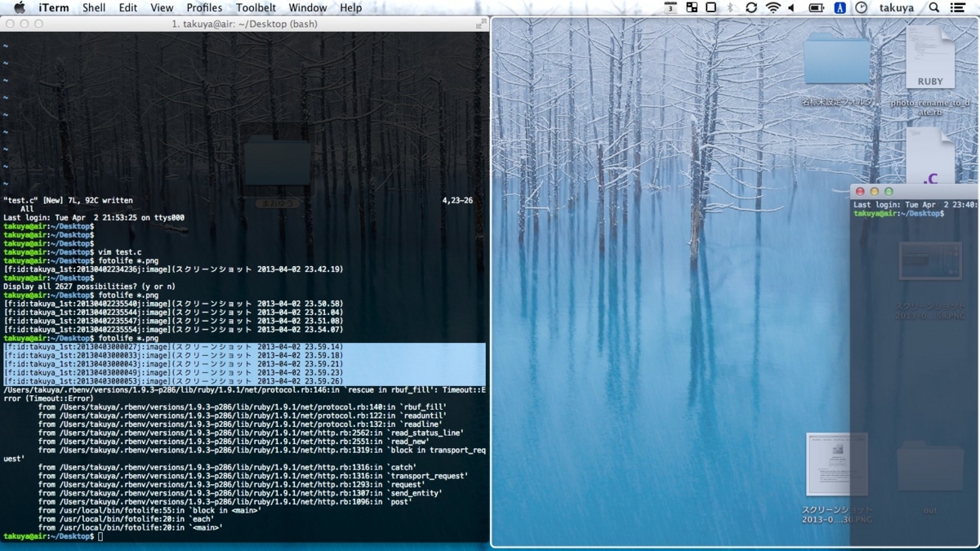
Task: Click highlighted line containing 20130403000049j
Action: pos(173,372)
